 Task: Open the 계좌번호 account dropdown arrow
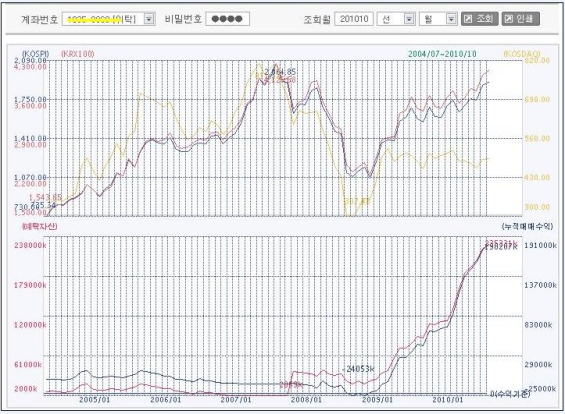(x=149, y=19)
